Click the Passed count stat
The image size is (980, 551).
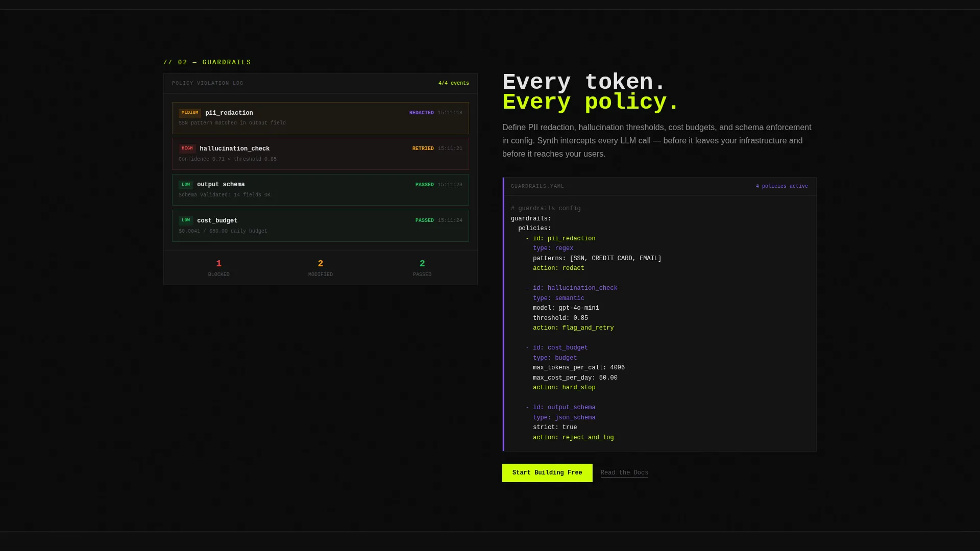pos(422,268)
